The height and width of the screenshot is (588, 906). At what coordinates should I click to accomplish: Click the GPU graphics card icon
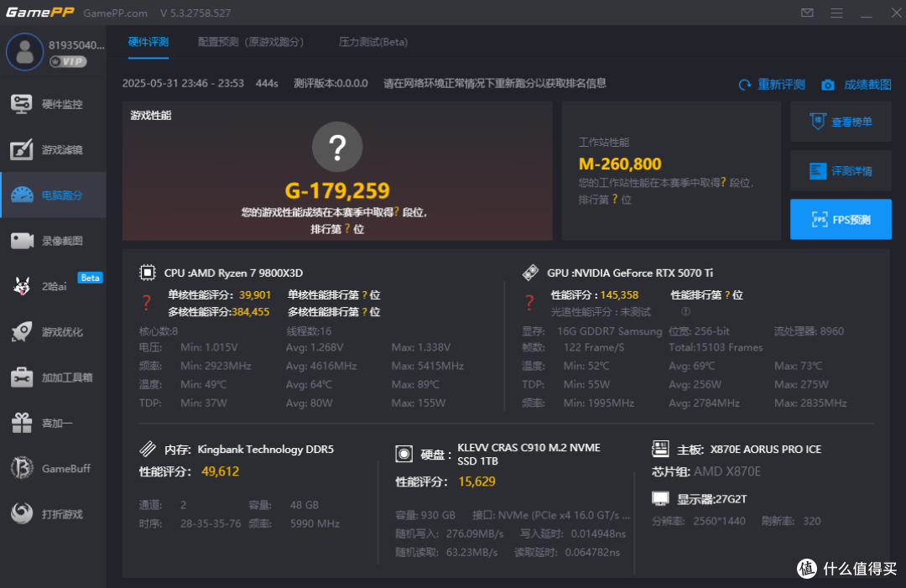point(530,272)
